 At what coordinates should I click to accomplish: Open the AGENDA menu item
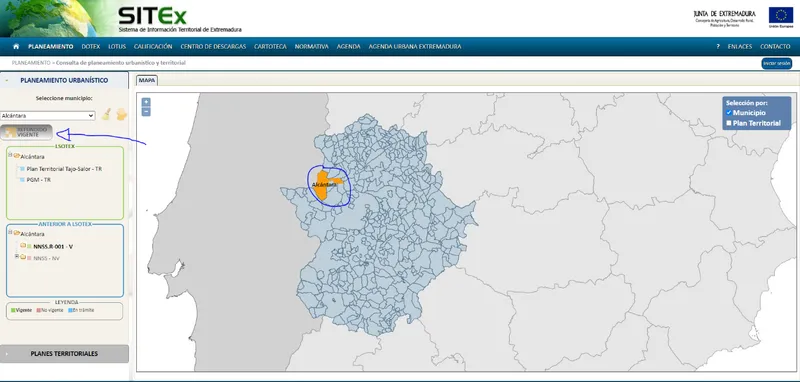tap(348, 46)
